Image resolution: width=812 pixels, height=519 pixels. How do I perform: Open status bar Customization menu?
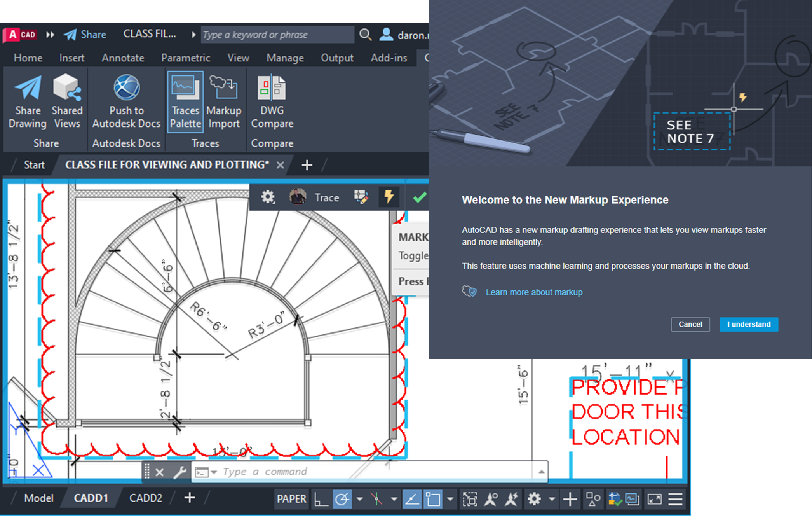(675, 499)
